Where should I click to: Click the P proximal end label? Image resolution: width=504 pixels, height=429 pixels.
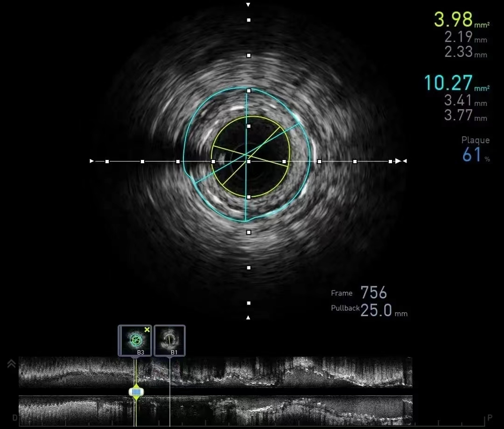point(490,417)
